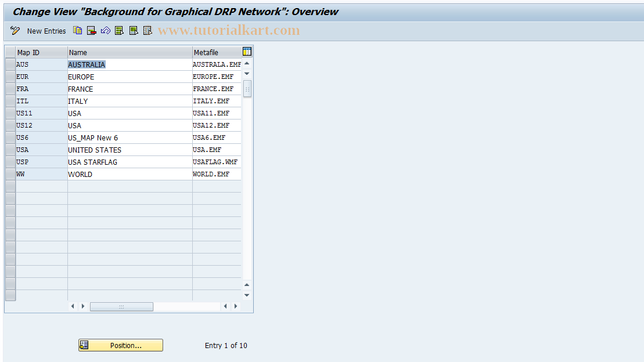Click the leftmost horizontal scroll-left arrow
The image size is (644, 362).
[73, 306]
